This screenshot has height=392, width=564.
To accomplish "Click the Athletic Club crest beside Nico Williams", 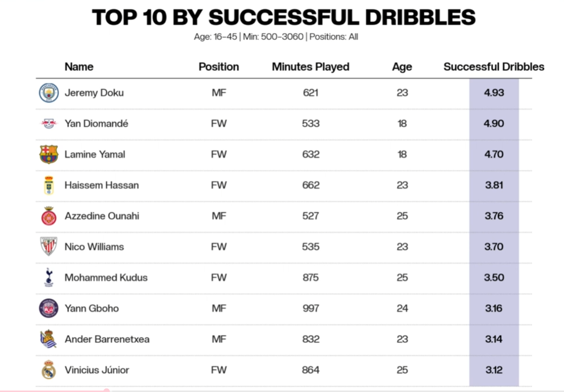I will coord(49,247).
